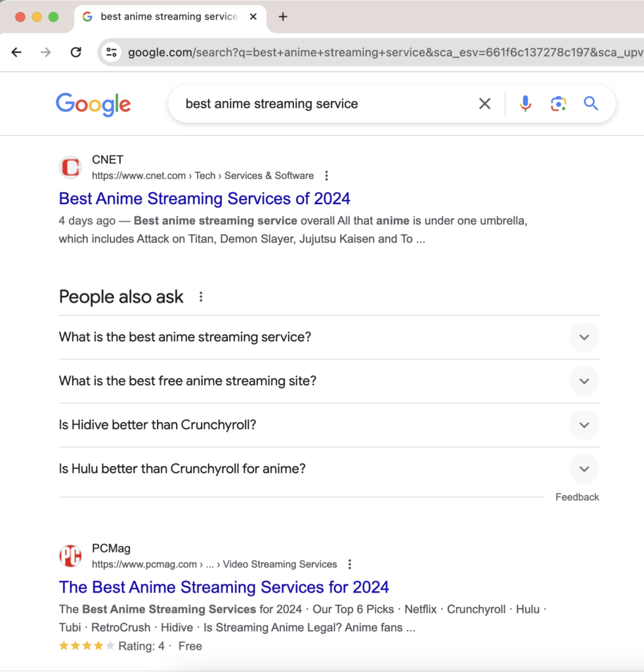Click the PCMag site favicon
The height and width of the screenshot is (672, 644).
coord(70,555)
